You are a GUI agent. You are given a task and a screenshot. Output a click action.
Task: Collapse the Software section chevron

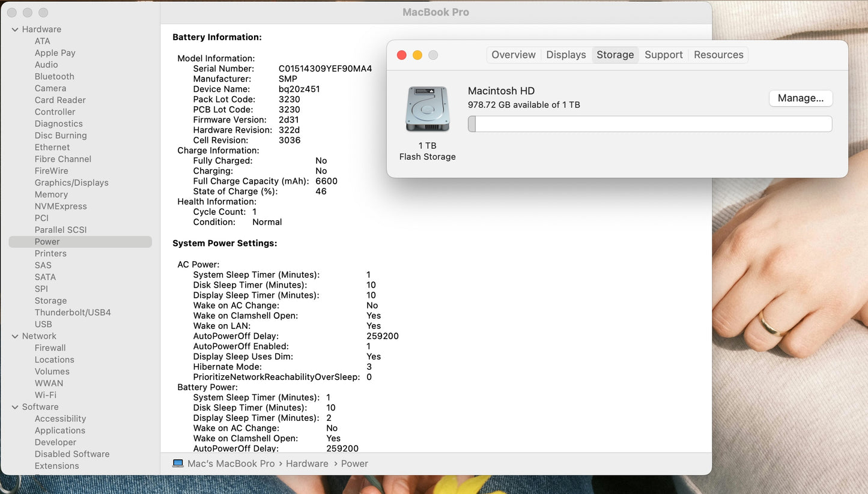pyautogui.click(x=15, y=407)
